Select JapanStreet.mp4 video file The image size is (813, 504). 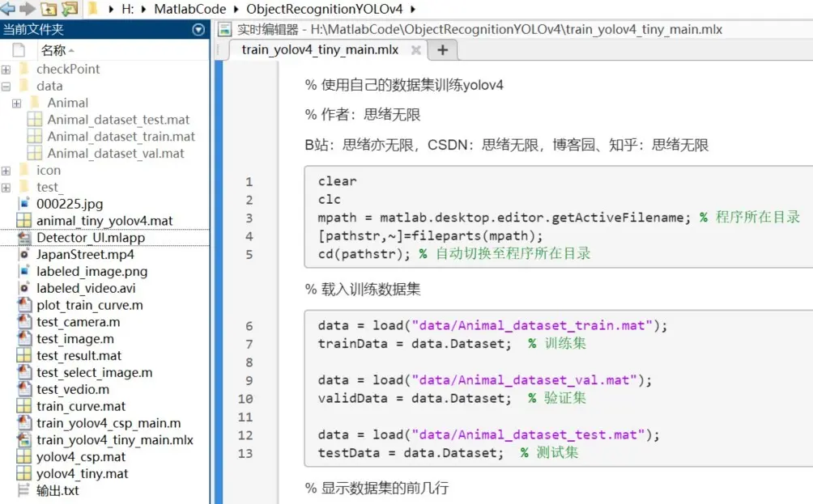coord(85,254)
